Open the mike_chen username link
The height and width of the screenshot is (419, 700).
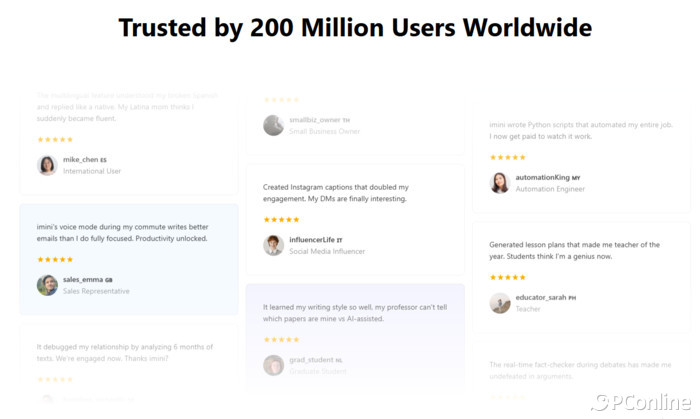80,160
